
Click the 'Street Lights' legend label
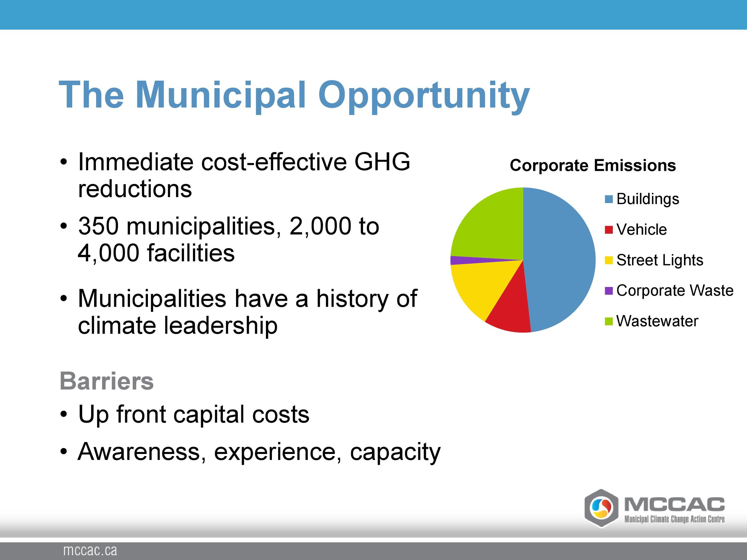coord(660,260)
